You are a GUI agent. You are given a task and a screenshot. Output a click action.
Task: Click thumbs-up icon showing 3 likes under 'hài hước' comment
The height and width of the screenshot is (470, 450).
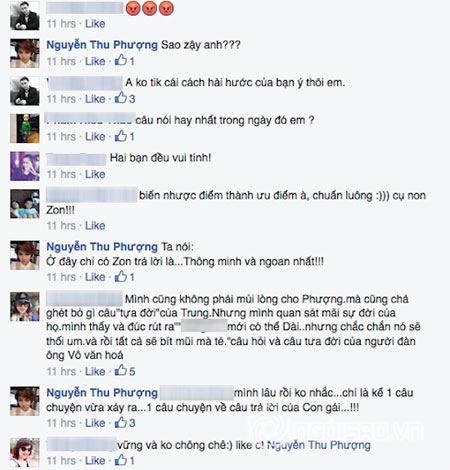tap(121, 98)
